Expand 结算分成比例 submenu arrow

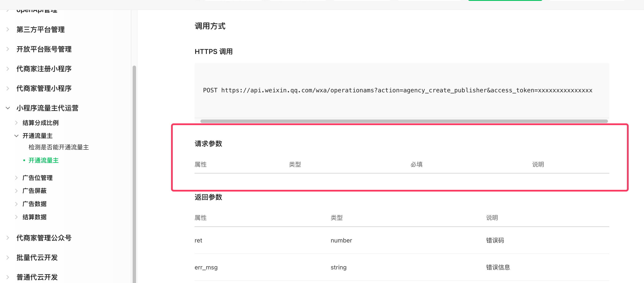(x=16, y=123)
